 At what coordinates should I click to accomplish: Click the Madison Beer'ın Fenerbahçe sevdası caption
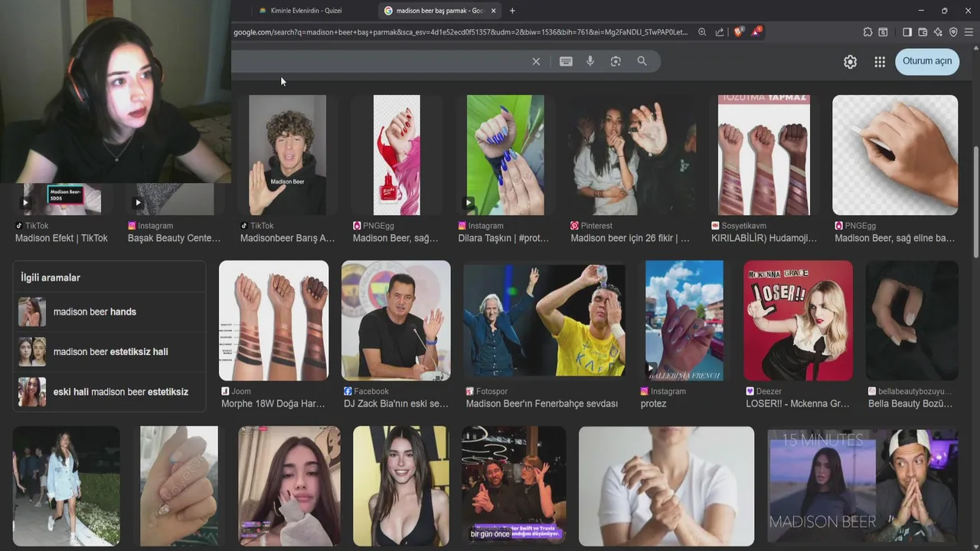coord(542,403)
